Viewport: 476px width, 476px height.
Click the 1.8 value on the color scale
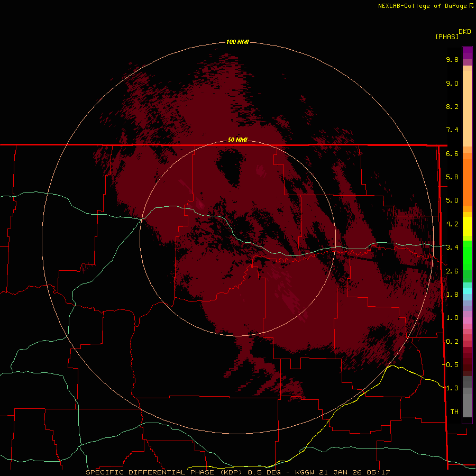pyautogui.click(x=452, y=295)
